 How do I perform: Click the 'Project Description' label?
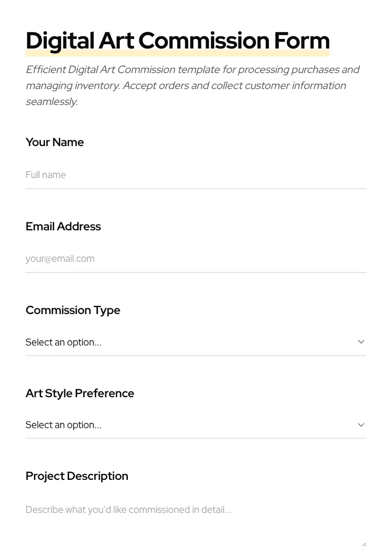tap(77, 476)
